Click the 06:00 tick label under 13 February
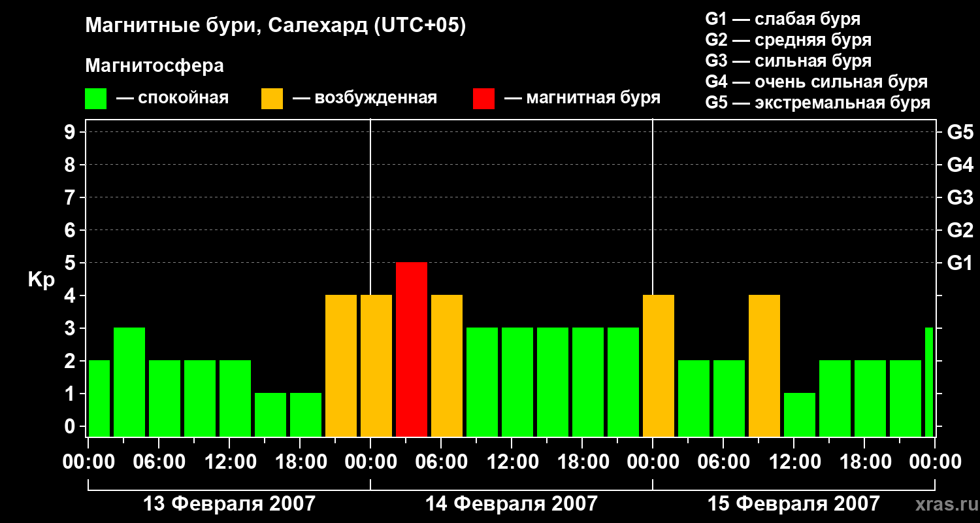The height and width of the screenshot is (523, 980). click(x=159, y=462)
